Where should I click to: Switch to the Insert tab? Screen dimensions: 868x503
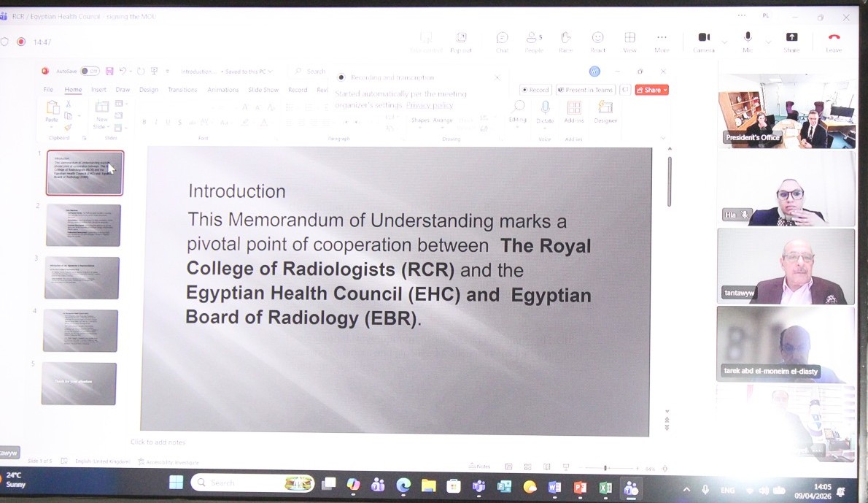click(x=98, y=90)
